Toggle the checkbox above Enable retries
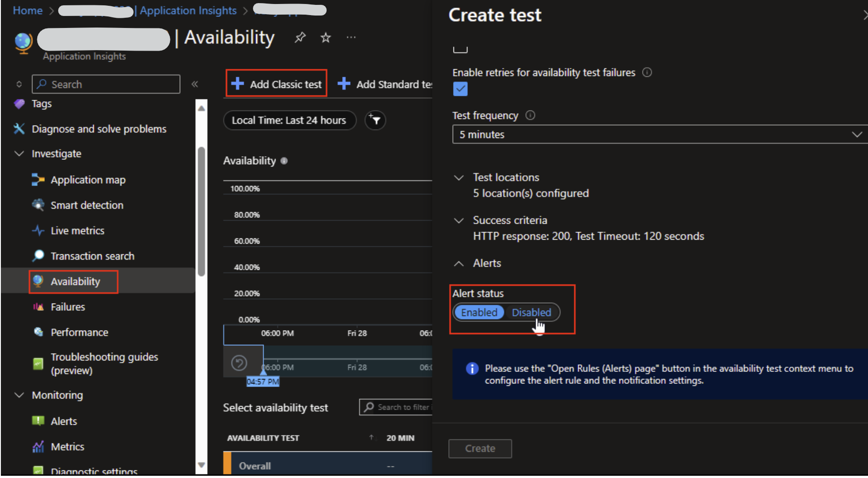 click(x=460, y=49)
